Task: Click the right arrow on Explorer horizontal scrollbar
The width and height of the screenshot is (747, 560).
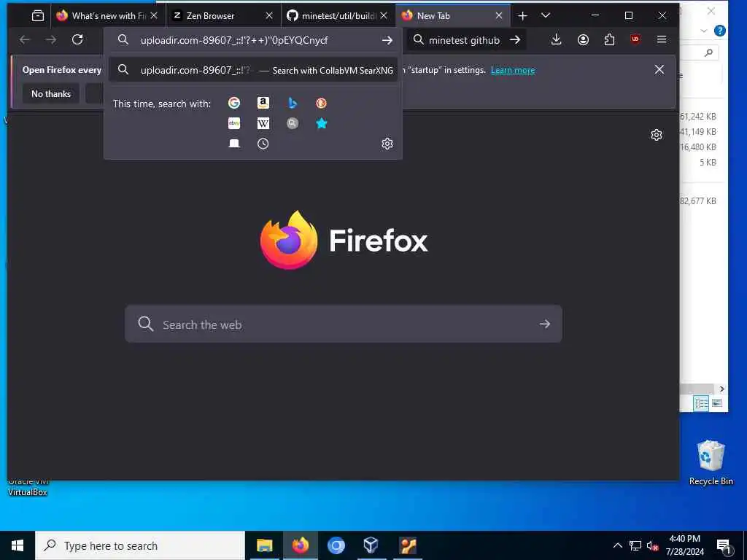Action: [721, 389]
